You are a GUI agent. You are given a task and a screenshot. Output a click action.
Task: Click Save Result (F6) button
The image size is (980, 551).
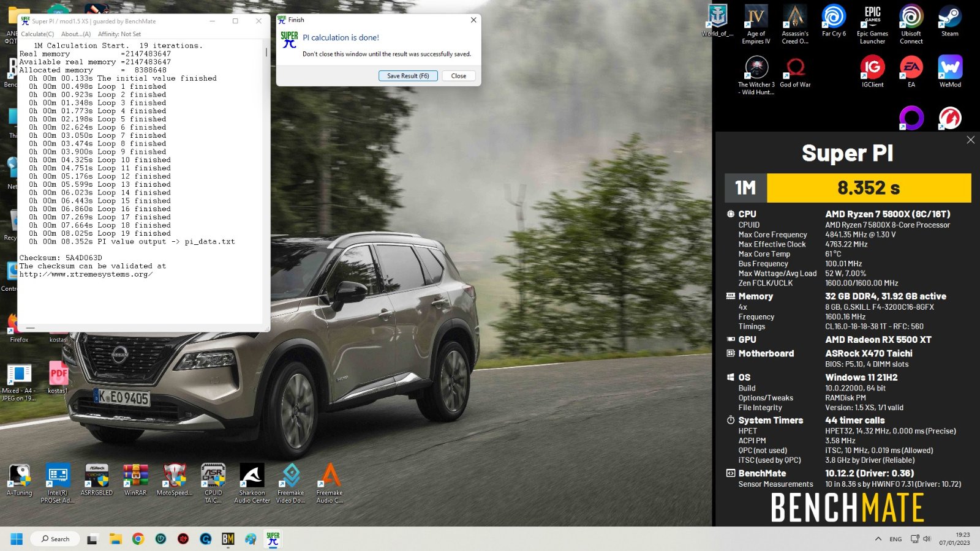tap(408, 76)
